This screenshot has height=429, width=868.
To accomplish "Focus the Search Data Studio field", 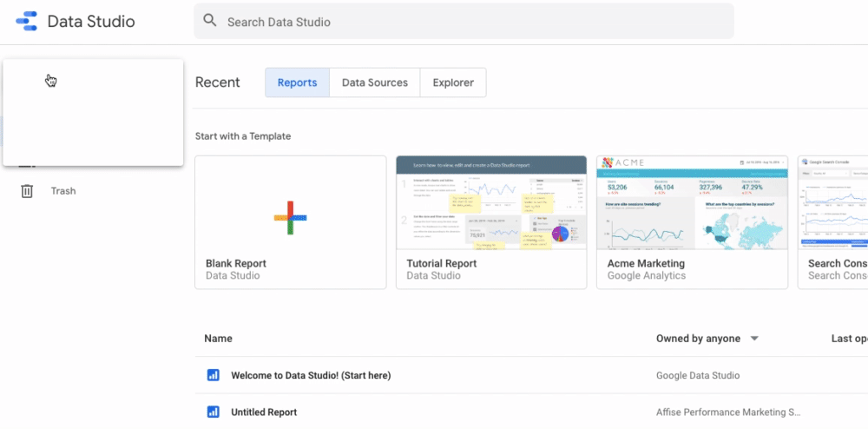I will click(464, 21).
